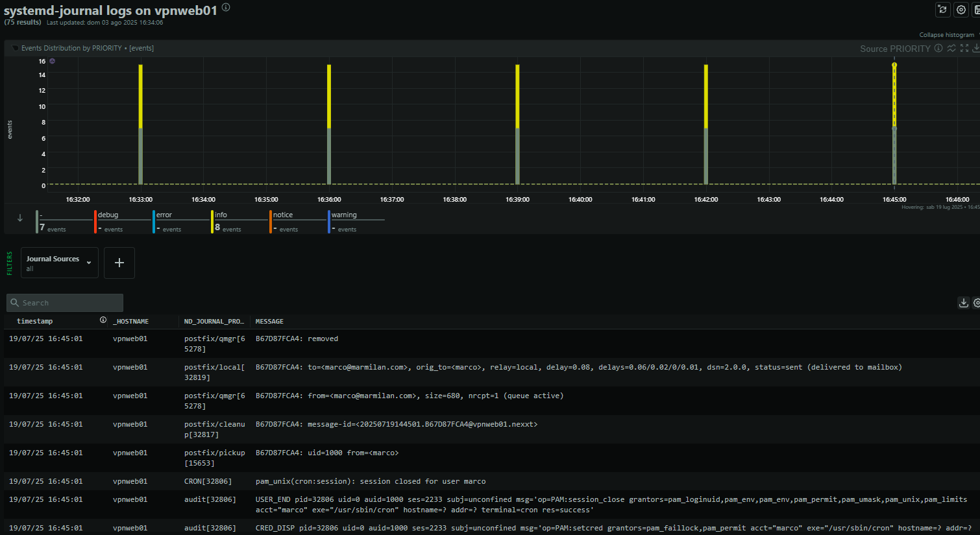Open the settings gear button
Viewport: 980px width, 535px height.
[x=961, y=9]
